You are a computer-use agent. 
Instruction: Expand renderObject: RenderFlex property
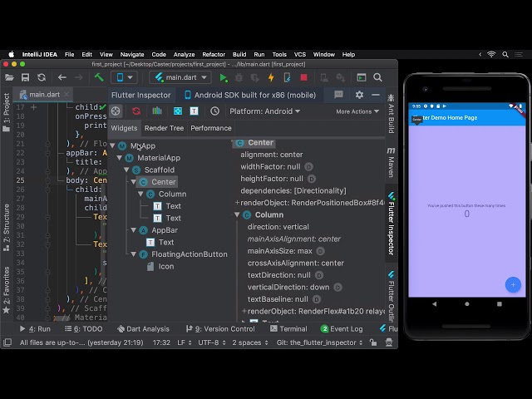click(x=244, y=311)
